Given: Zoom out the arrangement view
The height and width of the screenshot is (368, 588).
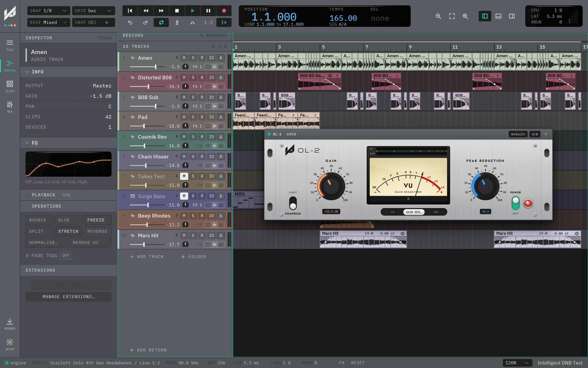Looking at the screenshot, I should point(438,16).
